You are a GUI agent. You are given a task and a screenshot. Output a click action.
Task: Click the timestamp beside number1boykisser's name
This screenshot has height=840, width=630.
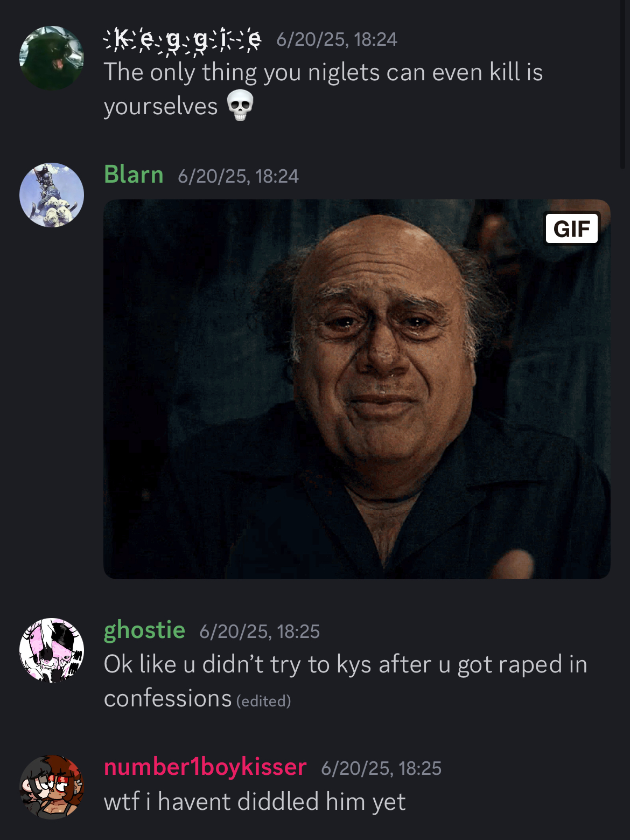pyautogui.click(x=381, y=768)
